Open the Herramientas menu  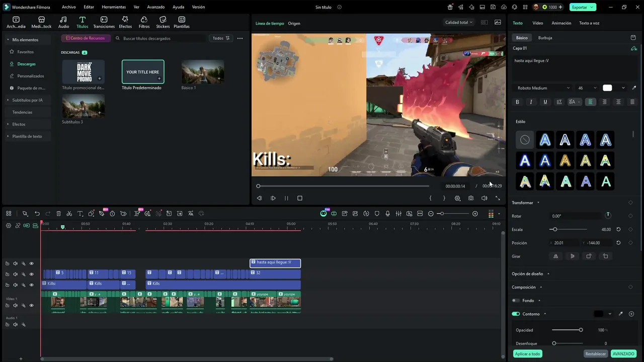(114, 7)
